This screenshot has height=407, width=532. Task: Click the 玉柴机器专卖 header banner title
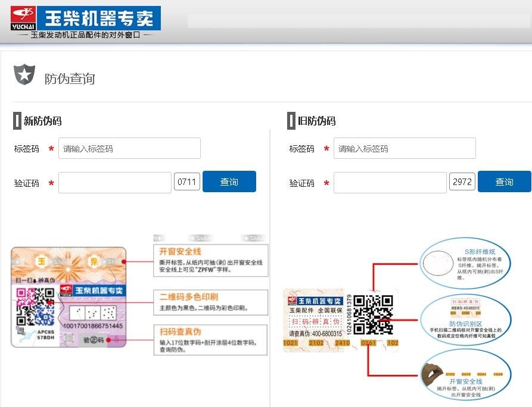click(98, 18)
